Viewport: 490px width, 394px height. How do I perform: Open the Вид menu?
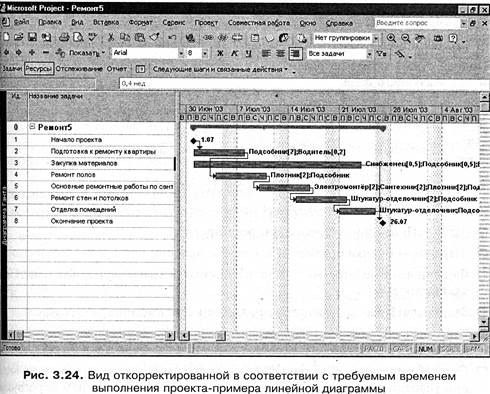click(x=77, y=22)
